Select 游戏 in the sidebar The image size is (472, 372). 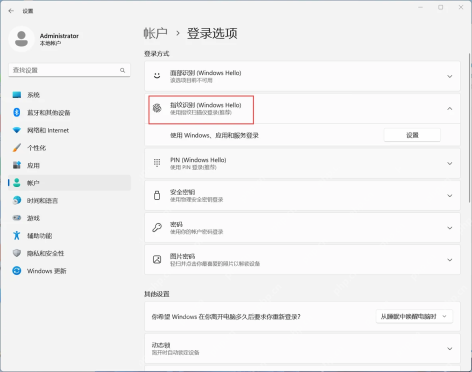point(69,218)
